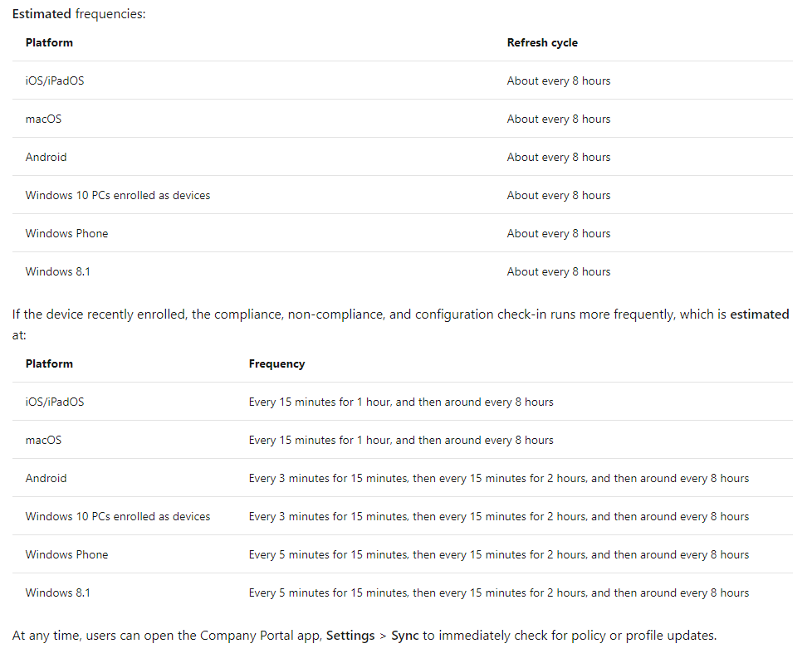Click the Platform header in second table
The height and width of the screenshot is (668, 812).
pyautogui.click(x=49, y=363)
